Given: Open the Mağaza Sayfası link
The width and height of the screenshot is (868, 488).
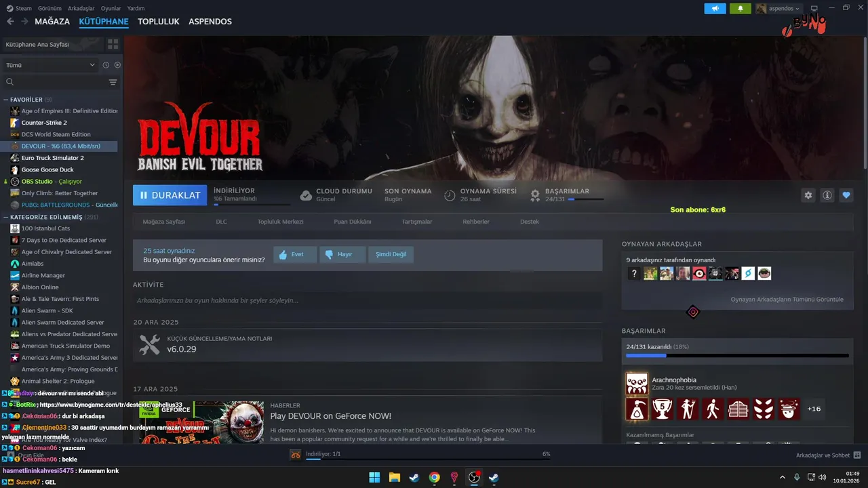Looking at the screenshot, I should coord(163,222).
